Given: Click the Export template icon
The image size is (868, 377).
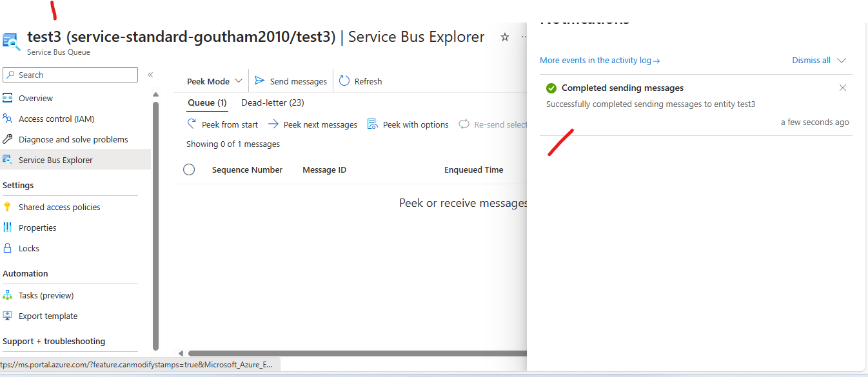Looking at the screenshot, I should click(x=8, y=316).
